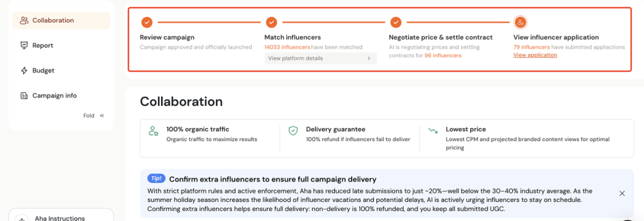644x221 pixels.
Task: Click the Delivery guarantee shield icon
Action: (293, 131)
